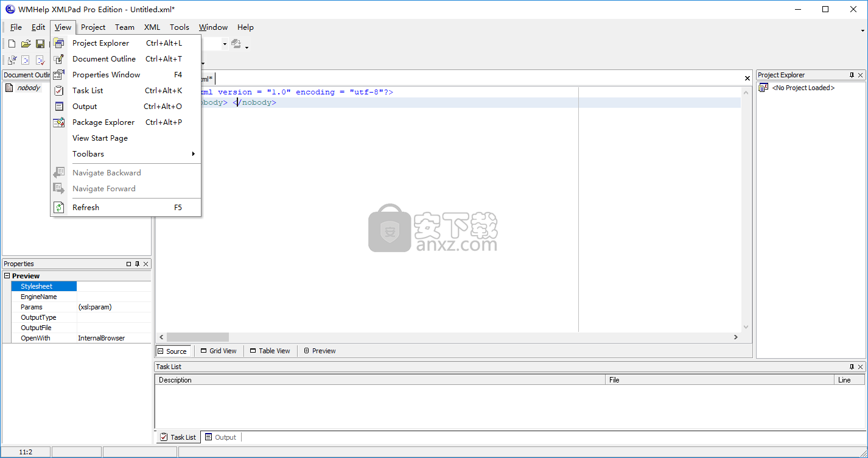Screen dimensions: 868x458
Task: Close the Task List panel
Action: tap(861, 367)
